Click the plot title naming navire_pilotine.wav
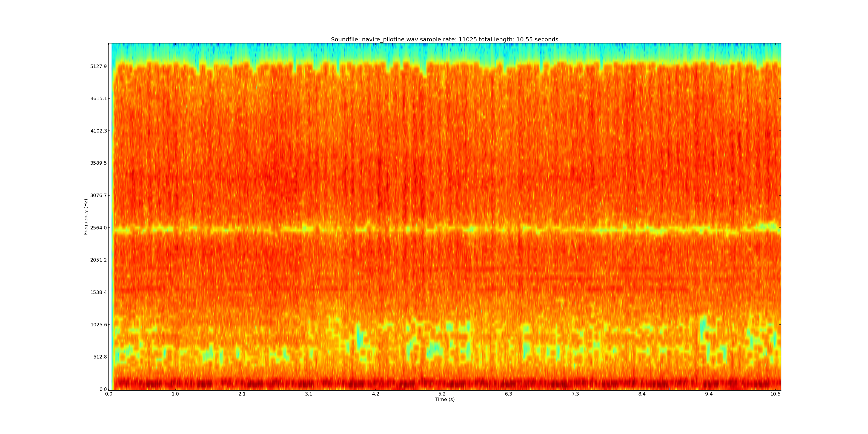Viewport: 868px width, 434px height. coord(444,39)
